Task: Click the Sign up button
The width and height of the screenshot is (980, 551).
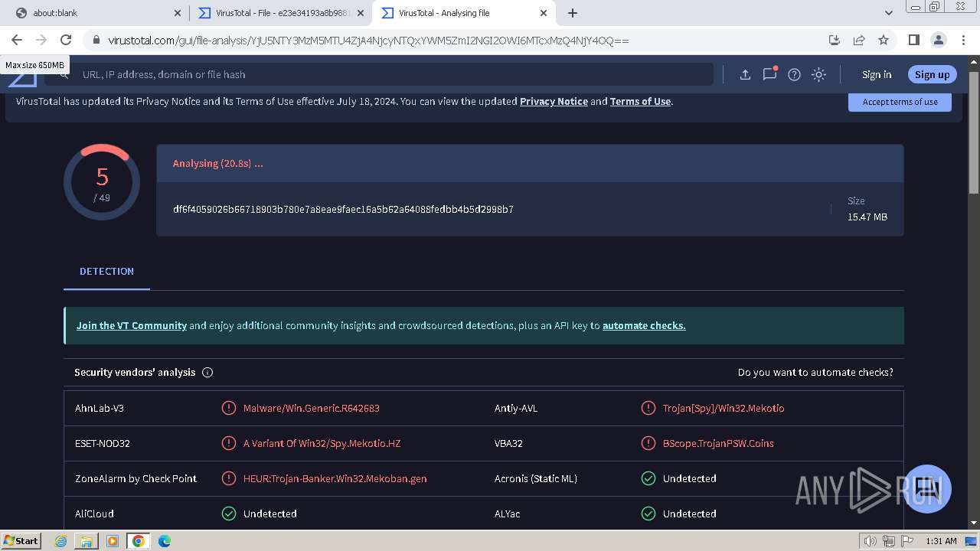Action: 932,74
